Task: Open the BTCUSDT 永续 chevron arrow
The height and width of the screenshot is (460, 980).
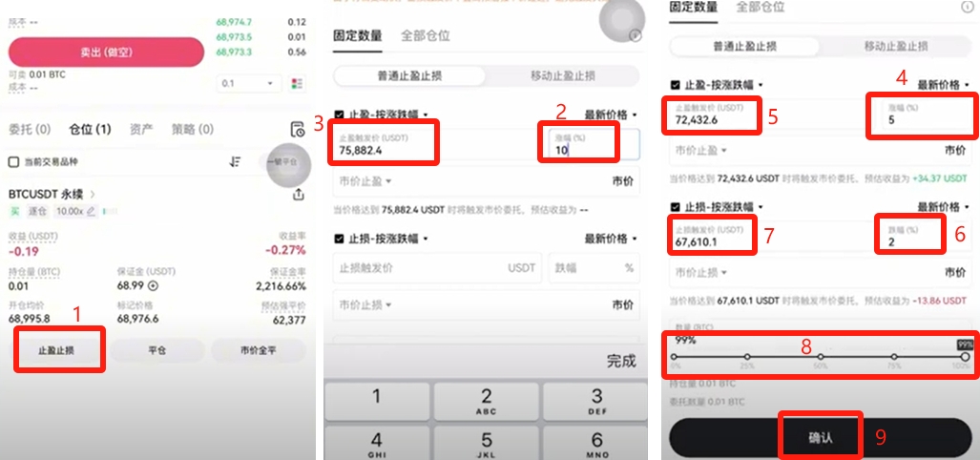Action: coord(93,195)
